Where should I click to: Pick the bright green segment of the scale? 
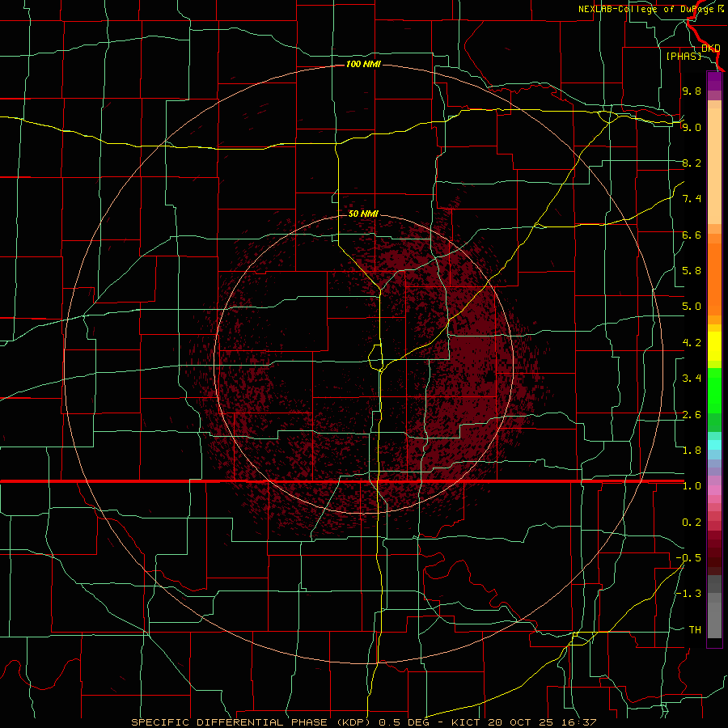tap(714, 390)
